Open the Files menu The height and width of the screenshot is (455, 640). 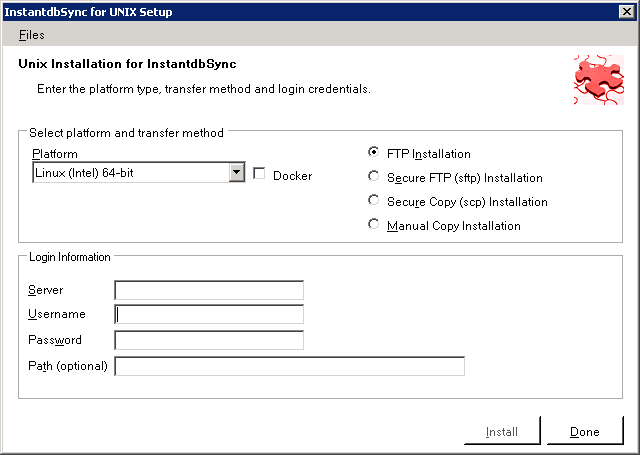(31, 35)
